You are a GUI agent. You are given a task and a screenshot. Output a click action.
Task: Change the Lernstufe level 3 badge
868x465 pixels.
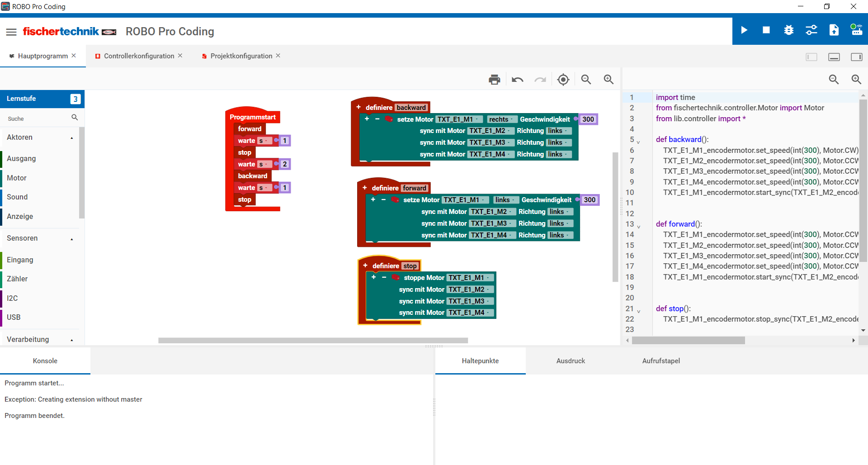pos(75,99)
